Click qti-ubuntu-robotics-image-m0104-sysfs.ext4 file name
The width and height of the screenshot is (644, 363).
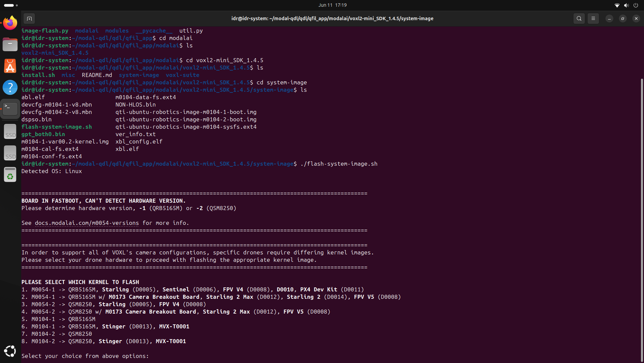[x=186, y=127]
